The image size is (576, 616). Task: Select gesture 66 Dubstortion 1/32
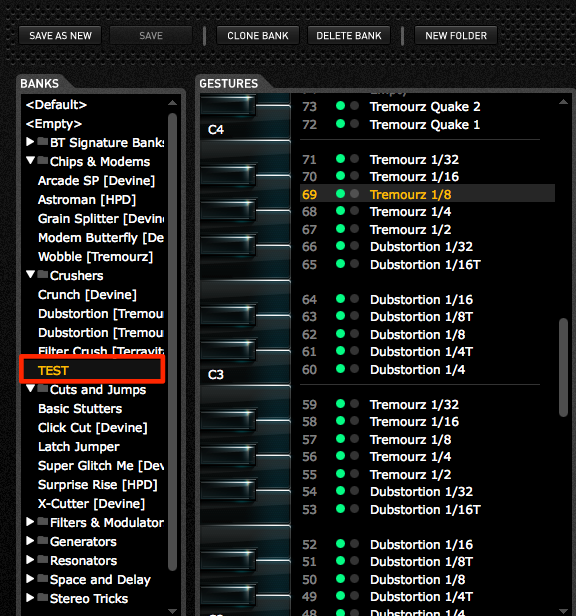pos(421,247)
